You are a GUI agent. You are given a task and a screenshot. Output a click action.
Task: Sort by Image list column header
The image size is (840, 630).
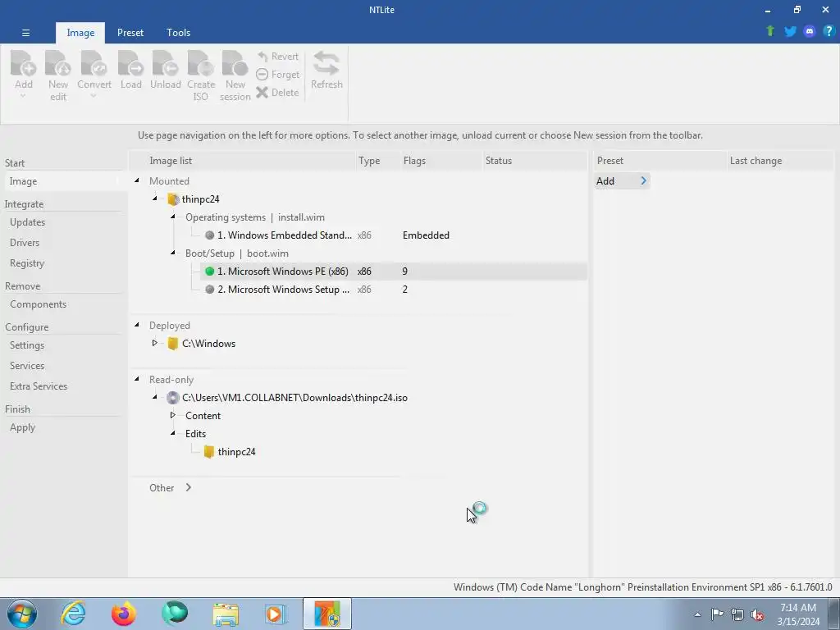(244, 161)
